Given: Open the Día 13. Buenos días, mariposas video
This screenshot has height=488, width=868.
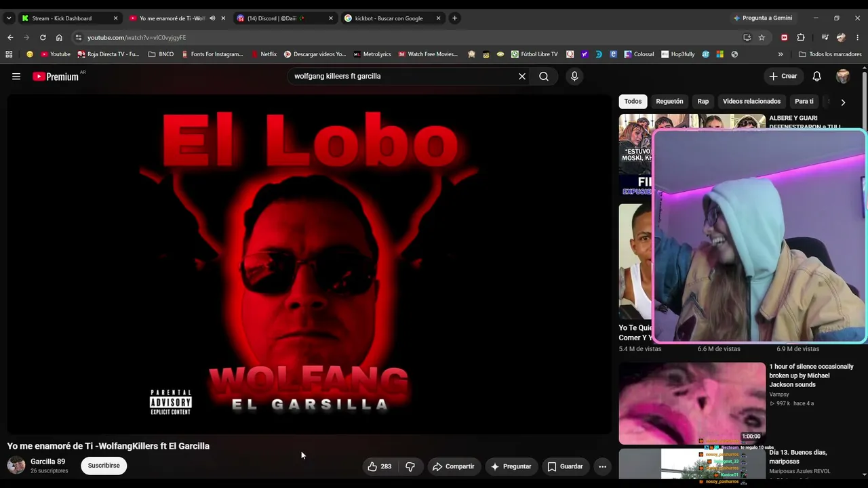Looking at the screenshot, I should 798,457.
